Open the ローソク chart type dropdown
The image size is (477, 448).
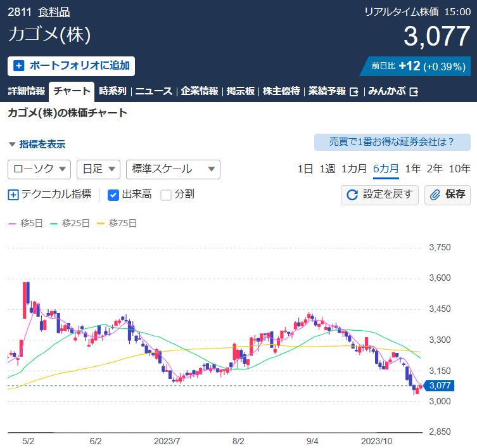39,169
